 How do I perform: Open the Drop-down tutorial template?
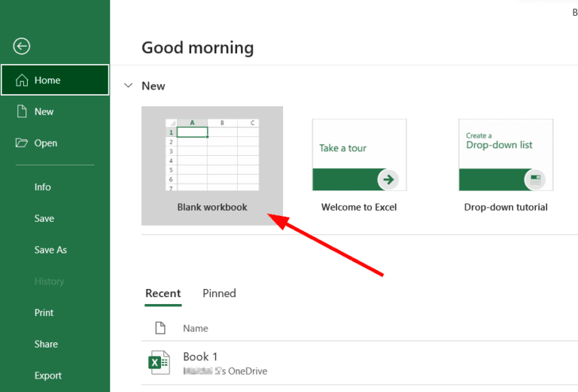point(506,155)
